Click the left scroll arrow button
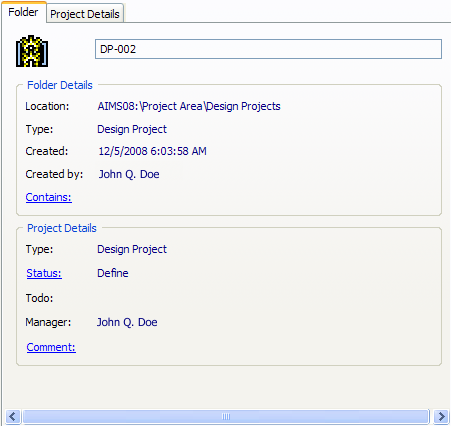451x426 pixels. [13, 416]
